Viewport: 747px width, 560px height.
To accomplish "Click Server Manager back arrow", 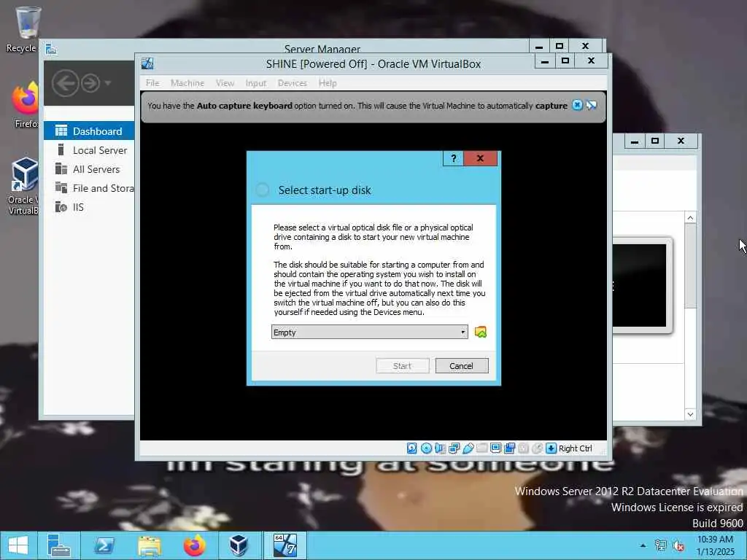I will 65,83.
